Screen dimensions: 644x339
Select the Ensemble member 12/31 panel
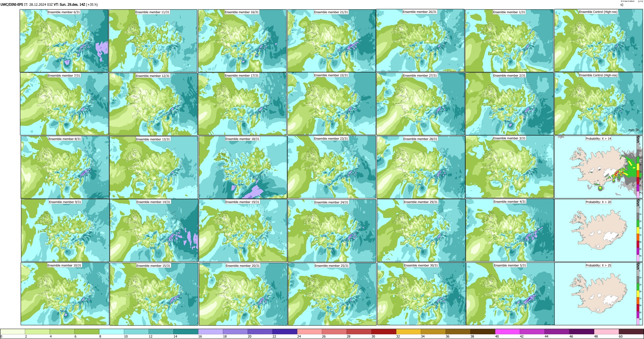pyautogui.click(x=153, y=104)
